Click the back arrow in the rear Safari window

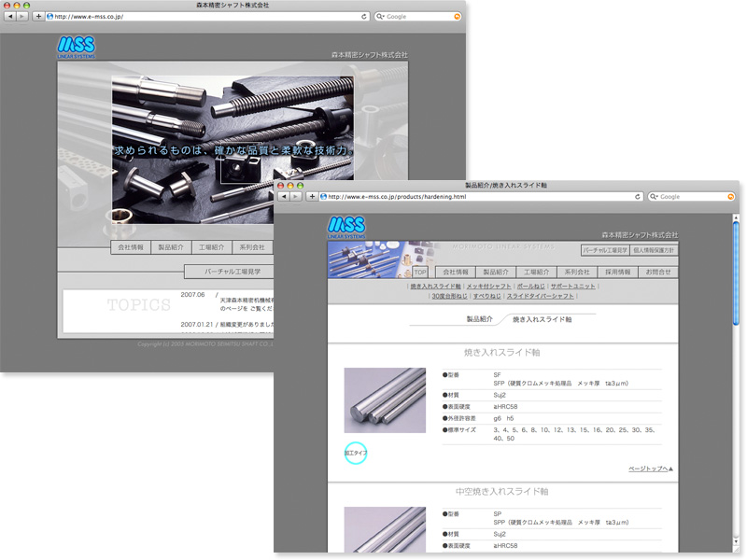tap(10, 17)
